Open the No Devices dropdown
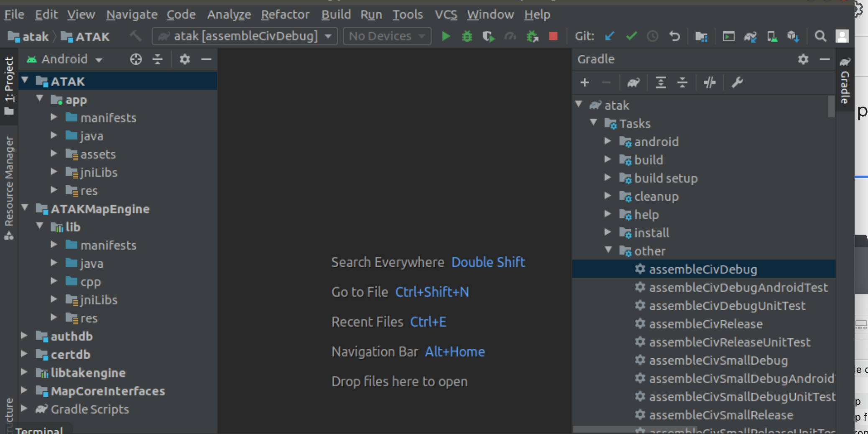Image resolution: width=868 pixels, height=434 pixels. 387,36
